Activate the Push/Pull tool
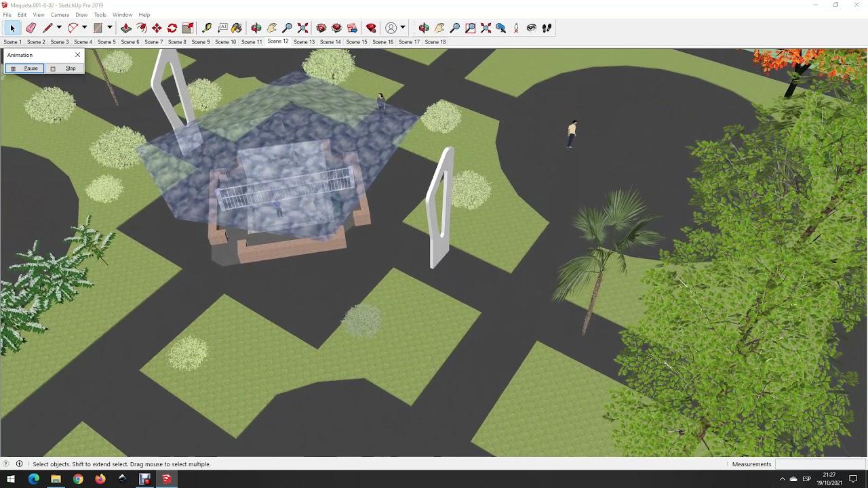The height and width of the screenshot is (488, 868). (126, 28)
